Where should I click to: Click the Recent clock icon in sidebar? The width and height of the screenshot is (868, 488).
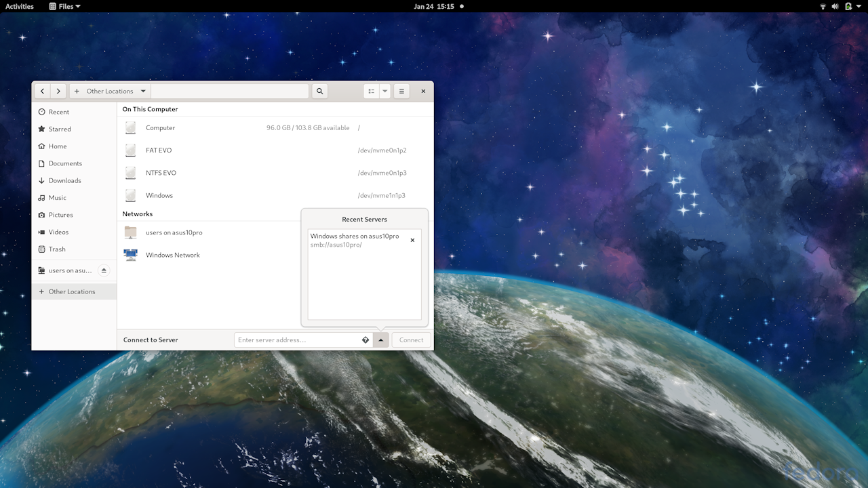coord(42,112)
